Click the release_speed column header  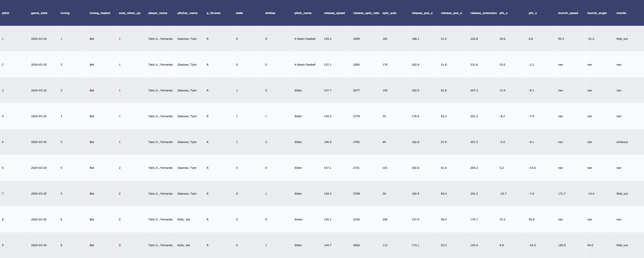click(334, 13)
